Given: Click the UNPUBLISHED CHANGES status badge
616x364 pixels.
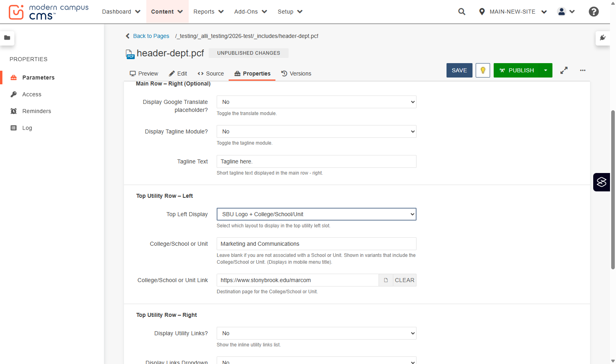Looking at the screenshot, I should [x=249, y=53].
